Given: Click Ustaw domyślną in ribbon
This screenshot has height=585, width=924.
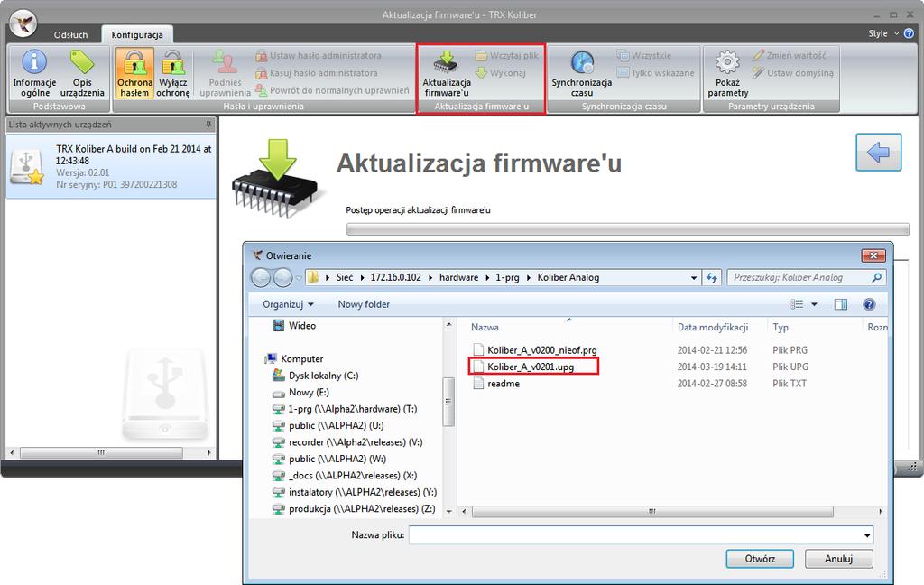Looking at the screenshot, I should [x=793, y=73].
